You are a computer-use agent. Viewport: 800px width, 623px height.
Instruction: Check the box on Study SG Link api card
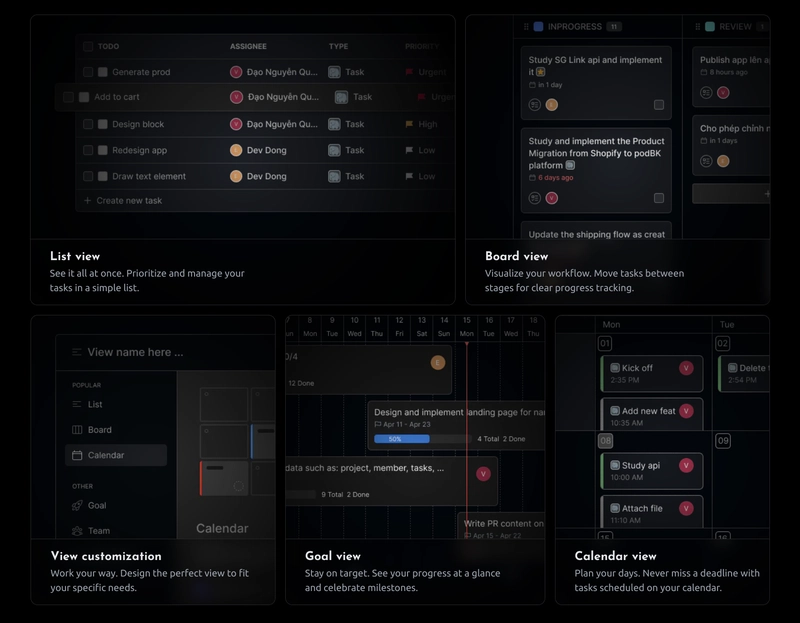point(659,105)
